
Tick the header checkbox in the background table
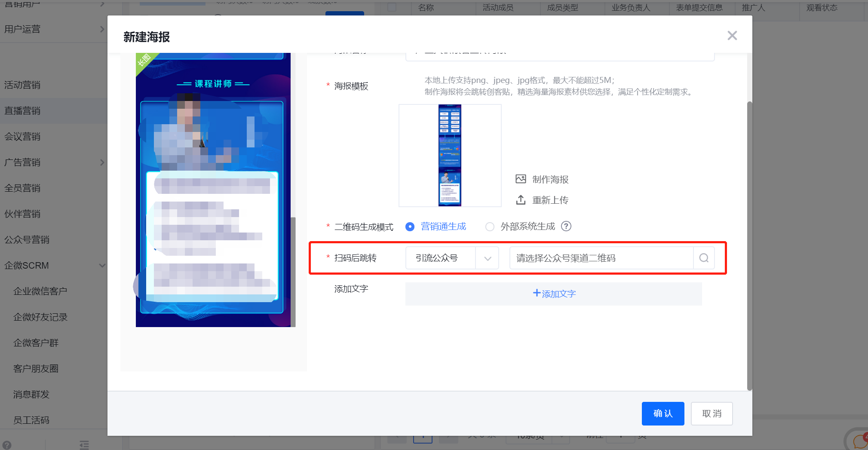(392, 7)
